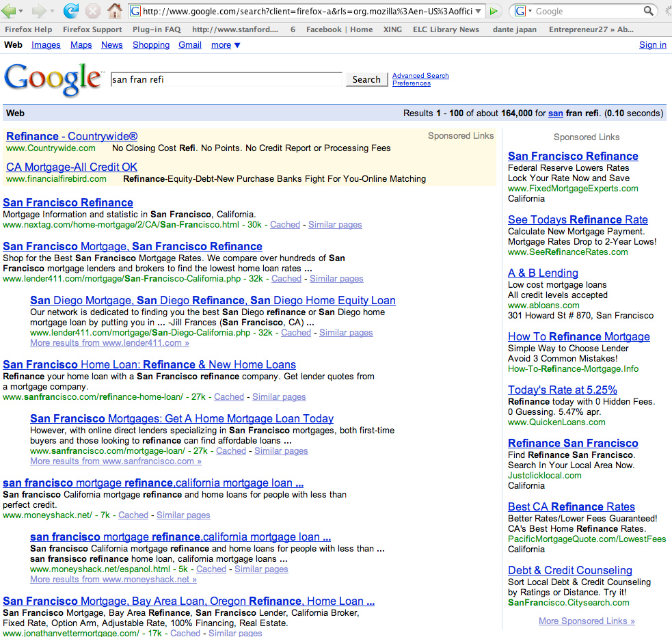The height and width of the screenshot is (637, 672).
Task: Go to Home via house icon
Action: click(x=114, y=10)
